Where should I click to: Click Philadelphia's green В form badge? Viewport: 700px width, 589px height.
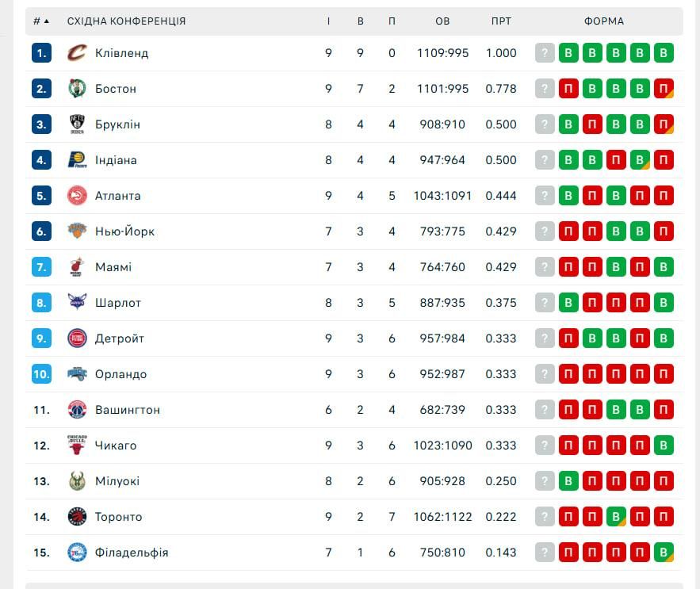tap(664, 553)
